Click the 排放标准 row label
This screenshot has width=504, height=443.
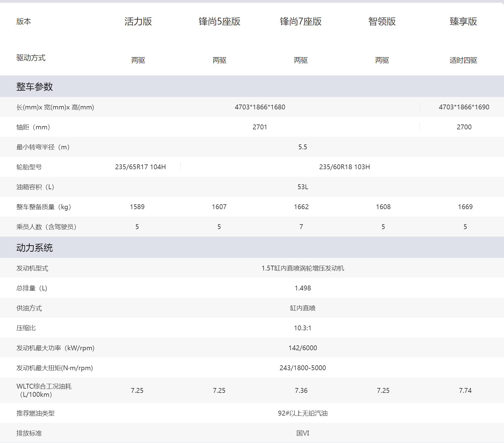pyautogui.click(x=29, y=433)
